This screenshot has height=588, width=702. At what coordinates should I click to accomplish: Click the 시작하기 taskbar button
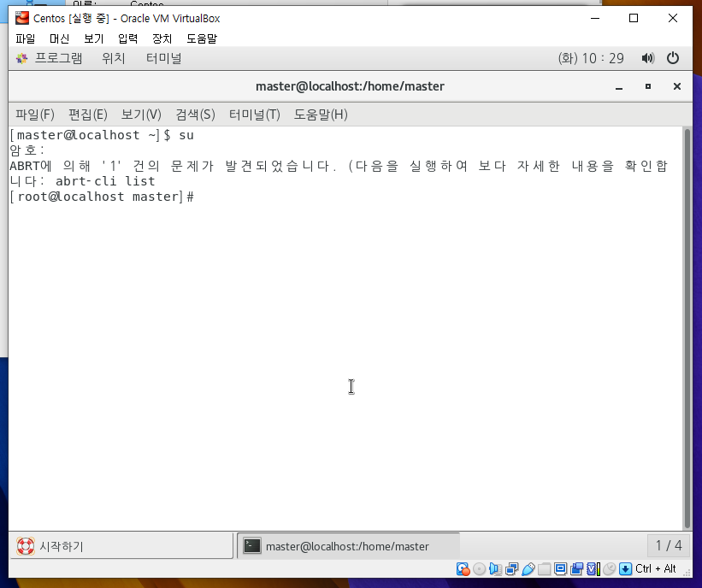(121, 546)
